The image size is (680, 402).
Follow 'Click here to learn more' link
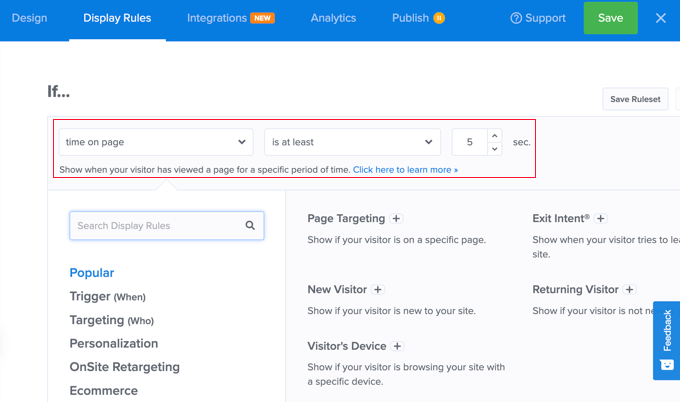pyautogui.click(x=405, y=170)
